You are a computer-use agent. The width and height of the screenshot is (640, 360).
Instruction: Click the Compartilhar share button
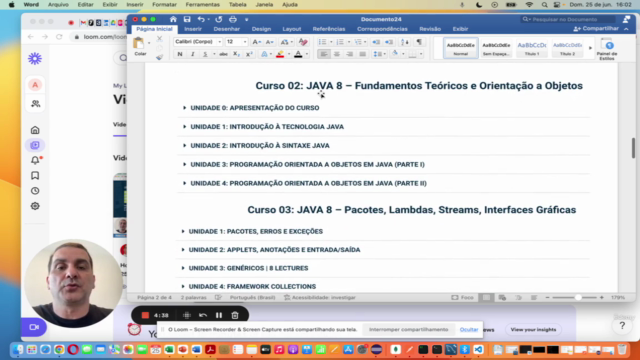click(596, 29)
